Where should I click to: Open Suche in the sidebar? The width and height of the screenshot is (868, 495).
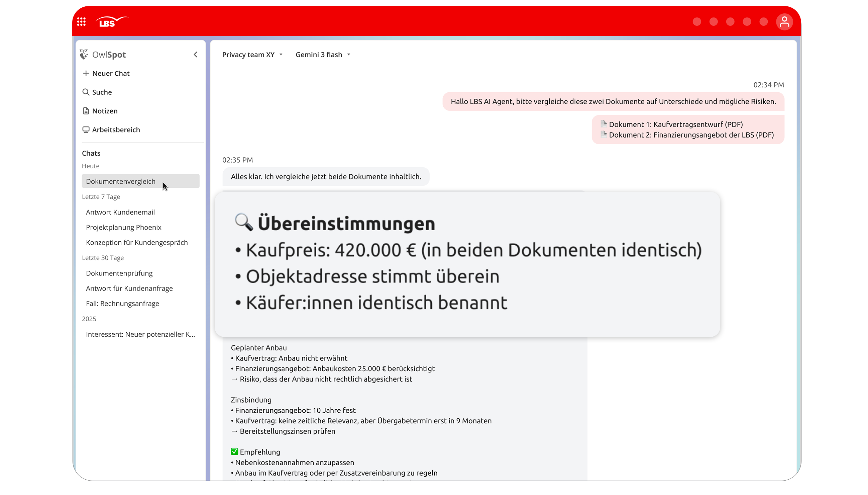click(x=97, y=92)
